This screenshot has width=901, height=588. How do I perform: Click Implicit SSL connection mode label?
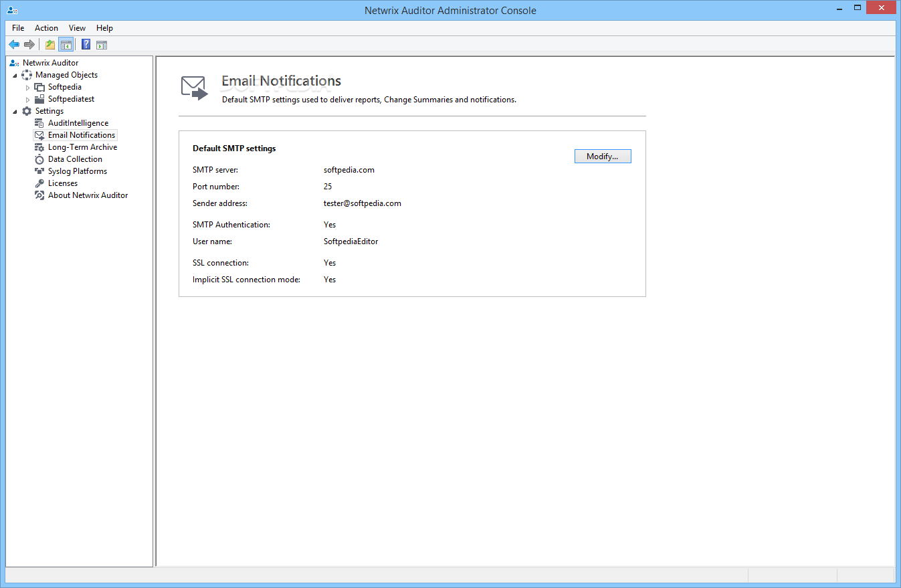246,280
